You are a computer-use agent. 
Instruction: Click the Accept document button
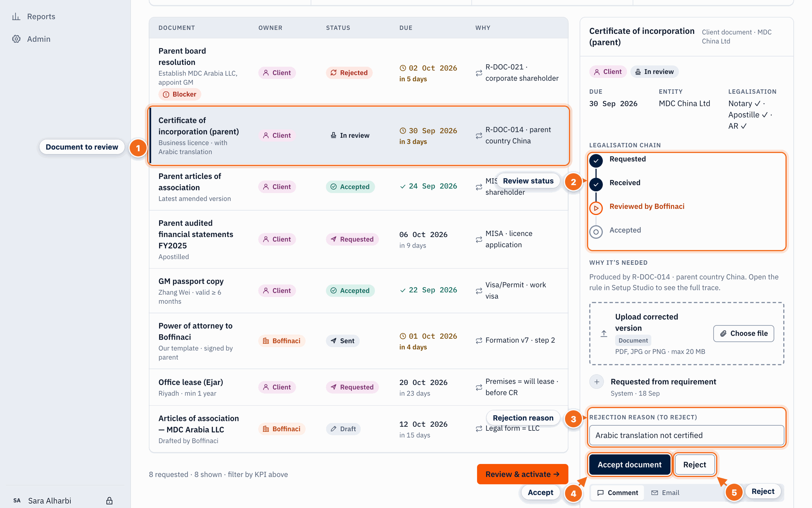[x=630, y=465]
